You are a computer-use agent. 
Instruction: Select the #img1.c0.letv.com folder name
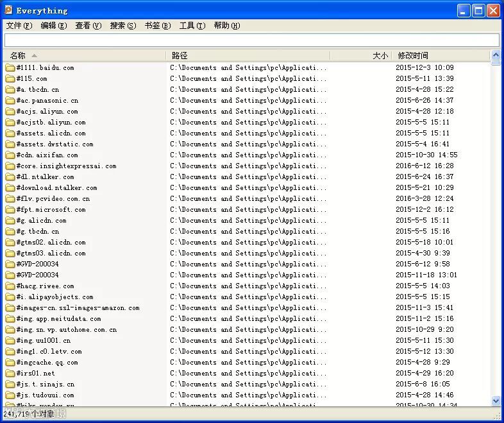49,352
